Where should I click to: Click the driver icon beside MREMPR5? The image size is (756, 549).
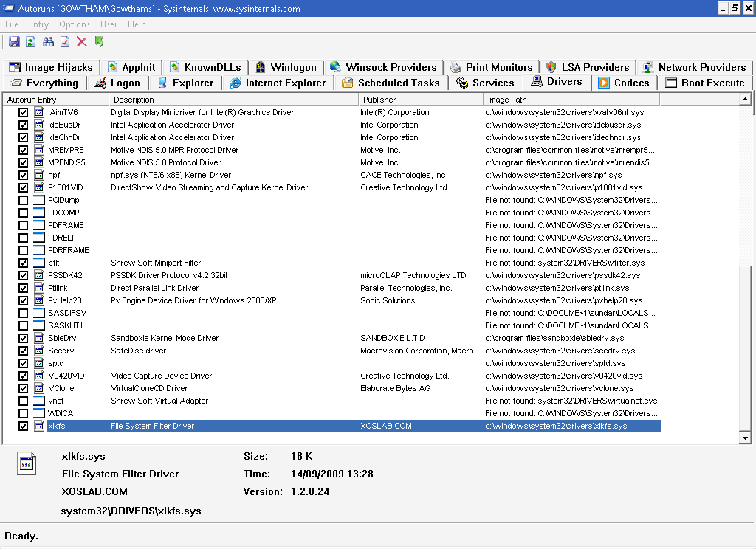(x=39, y=150)
